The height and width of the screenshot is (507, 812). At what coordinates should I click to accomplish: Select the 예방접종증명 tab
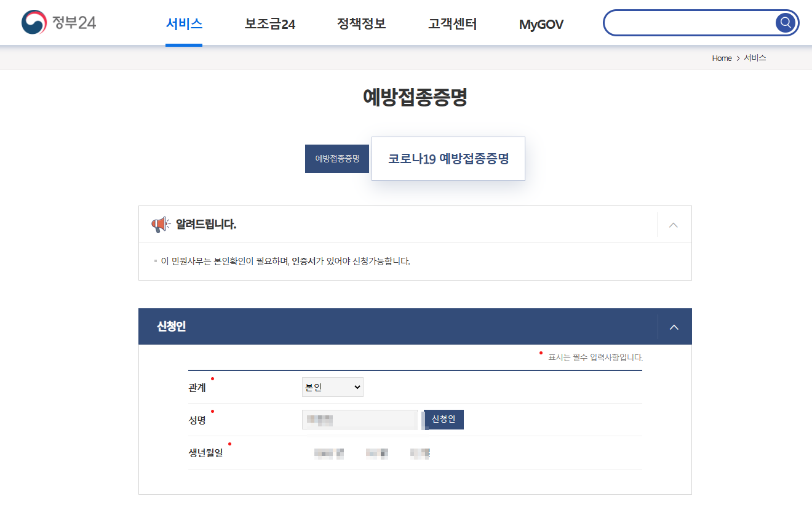pos(336,158)
